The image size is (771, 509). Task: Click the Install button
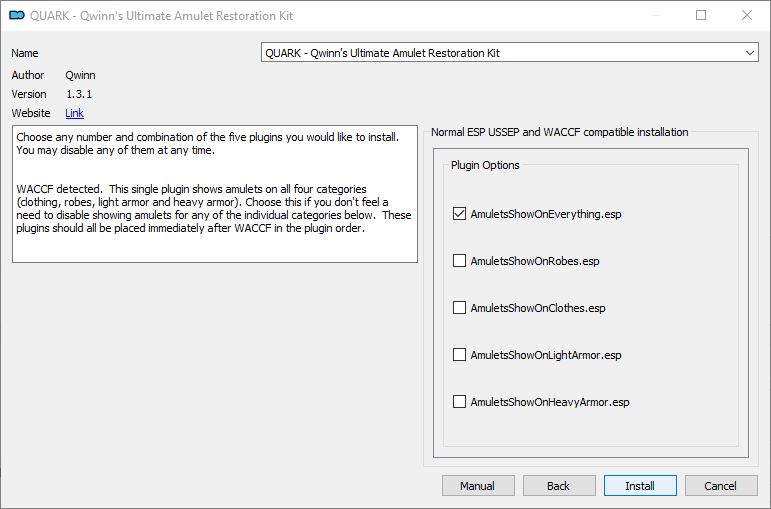point(640,486)
